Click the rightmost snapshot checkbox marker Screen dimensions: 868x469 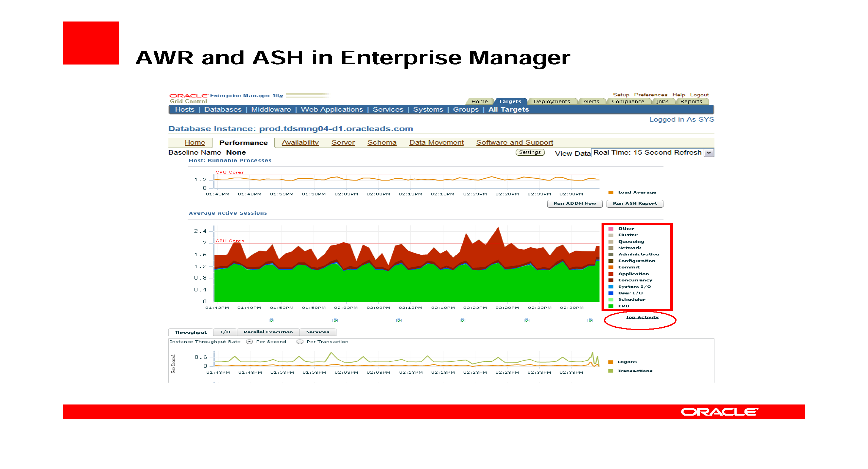[590, 320]
